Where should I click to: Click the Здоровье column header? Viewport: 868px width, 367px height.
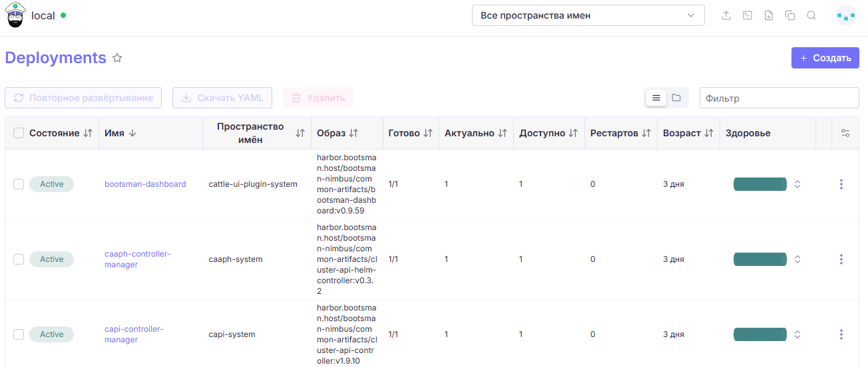pyautogui.click(x=748, y=133)
